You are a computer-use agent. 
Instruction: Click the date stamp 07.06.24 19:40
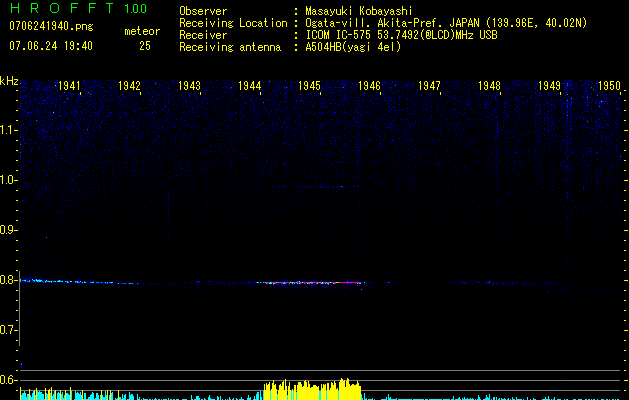pos(51,46)
